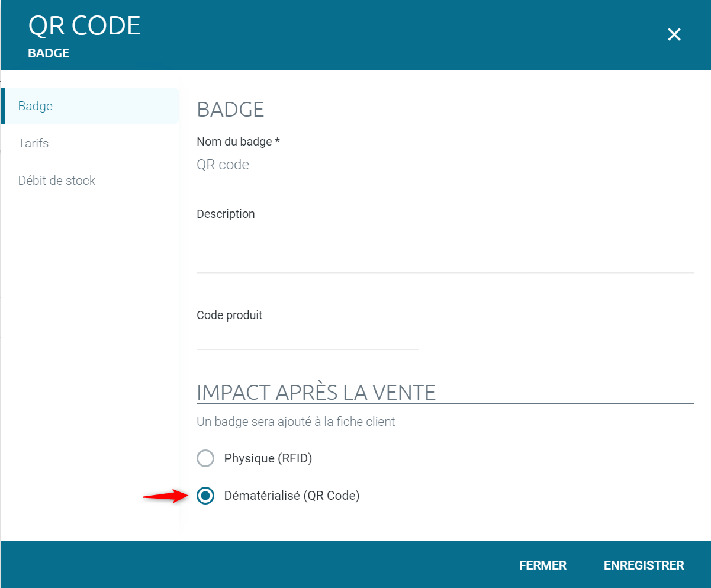Click the QR CODE dialog title
Viewport: 711px width, 588px height.
coord(85,26)
